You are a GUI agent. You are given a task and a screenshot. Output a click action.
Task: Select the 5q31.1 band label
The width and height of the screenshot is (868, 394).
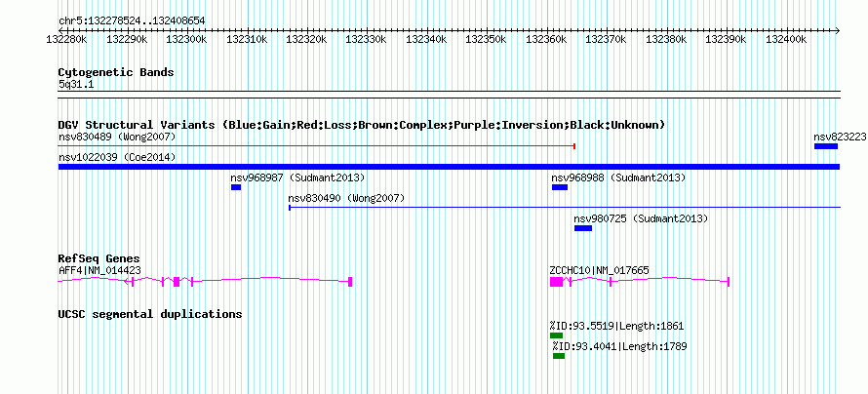(x=76, y=85)
